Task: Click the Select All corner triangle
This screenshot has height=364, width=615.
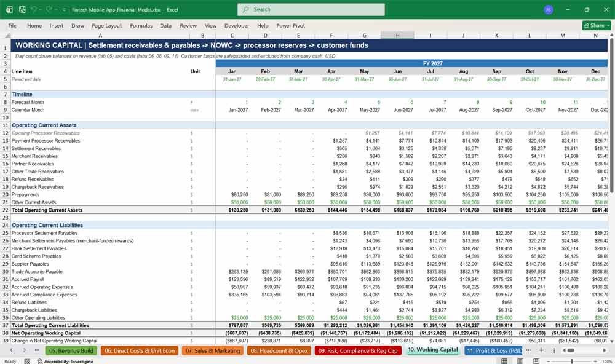Action: click(7, 35)
